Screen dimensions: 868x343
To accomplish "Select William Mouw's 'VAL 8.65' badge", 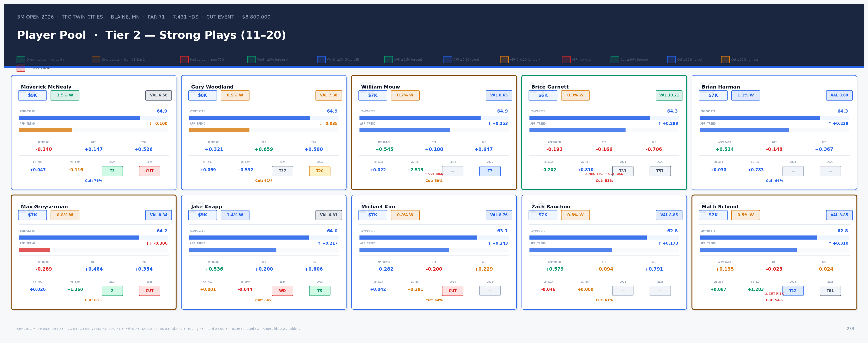I will pyautogui.click(x=499, y=95).
